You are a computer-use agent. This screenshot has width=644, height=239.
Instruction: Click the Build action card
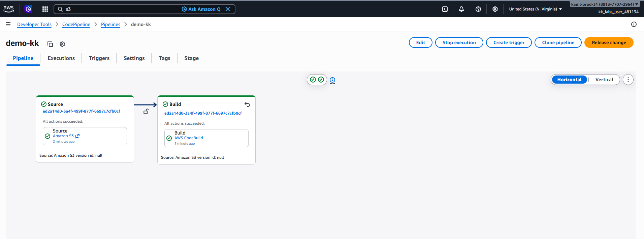(206, 138)
